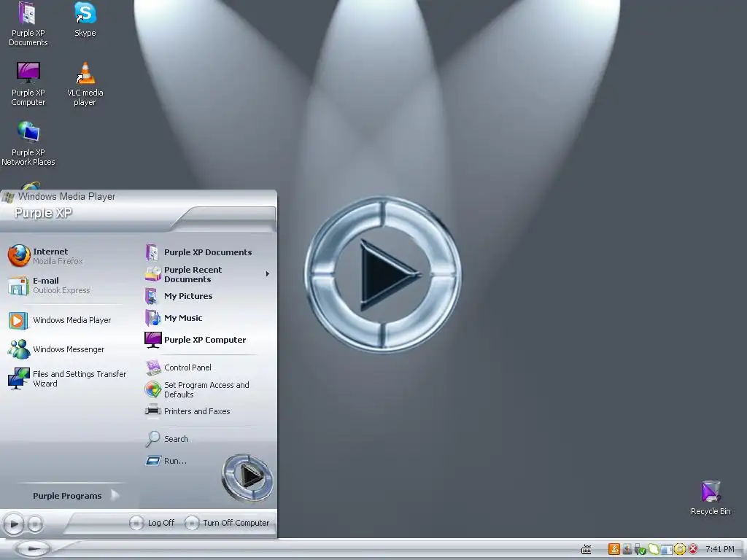Open the Recycle Bin on the desktop
747x560 pixels.
click(x=711, y=497)
